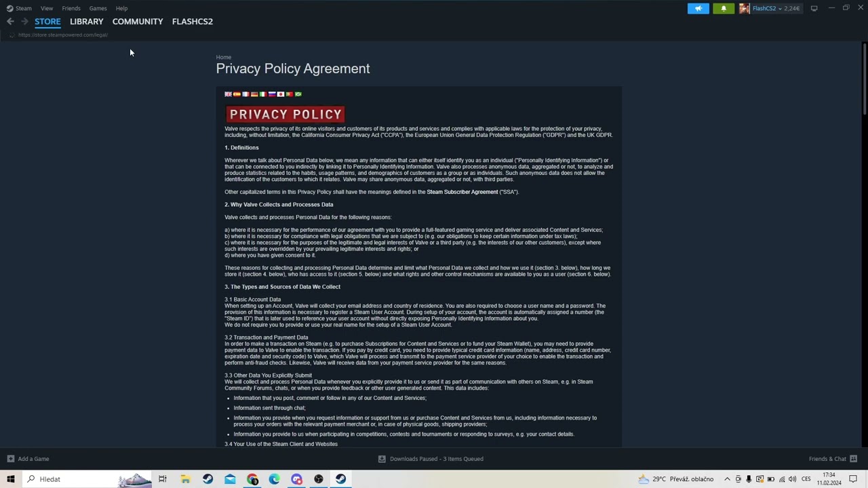Open Task View in the taskbar
The width and height of the screenshot is (868, 488).
[163, 479]
